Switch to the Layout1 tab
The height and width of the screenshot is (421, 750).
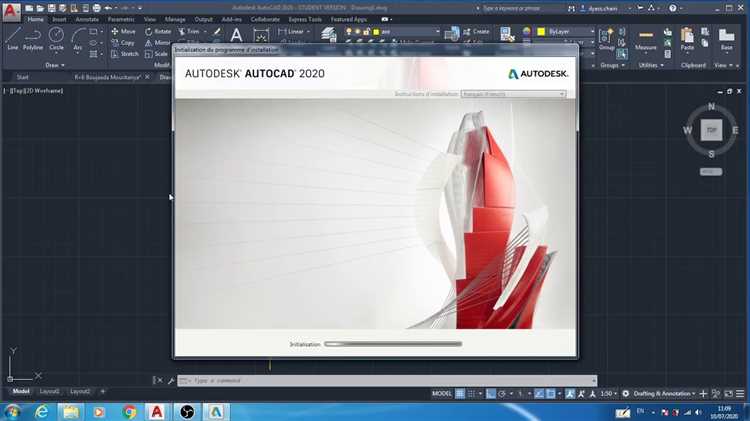click(x=49, y=391)
